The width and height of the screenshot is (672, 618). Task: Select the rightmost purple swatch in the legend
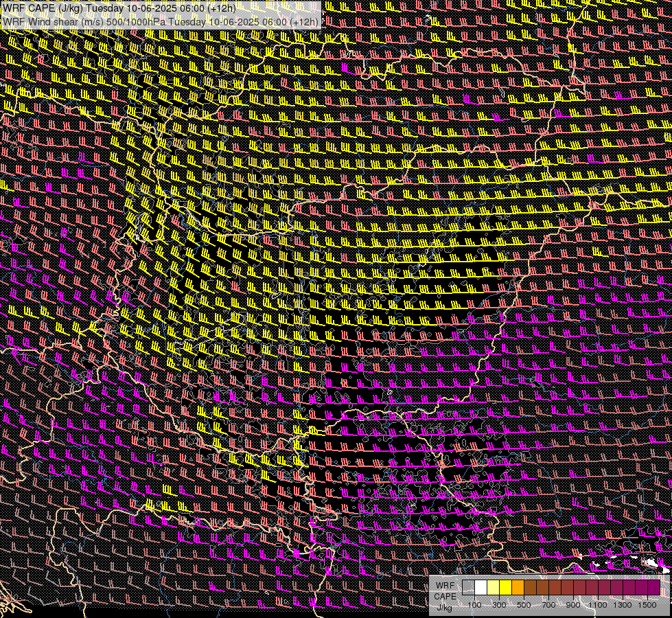tap(653, 588)
